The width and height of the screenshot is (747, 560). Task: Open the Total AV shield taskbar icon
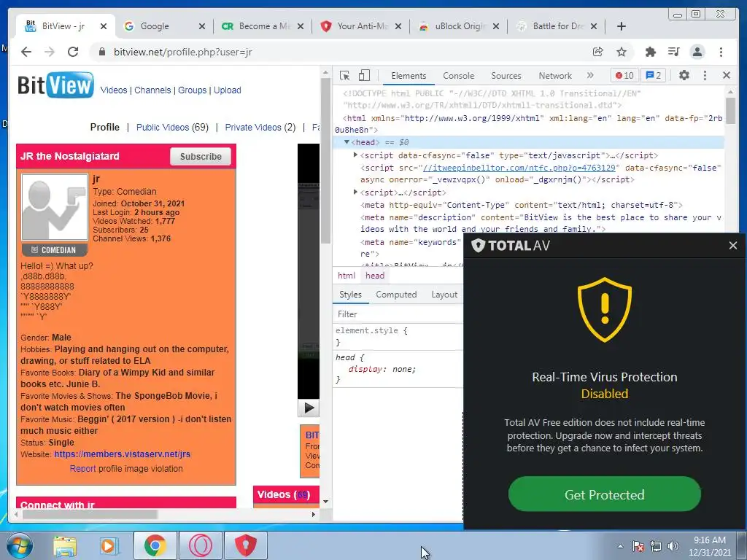(x=245, y=545)
